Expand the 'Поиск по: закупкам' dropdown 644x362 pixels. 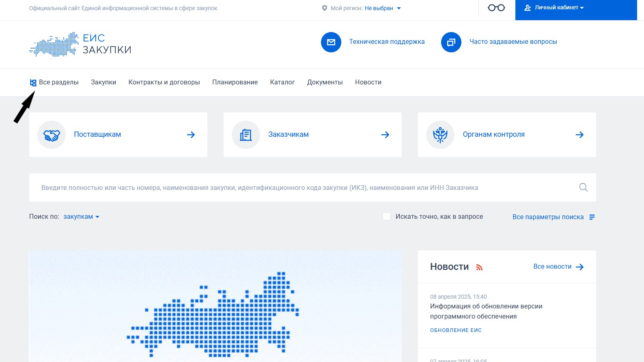(81, 217)
